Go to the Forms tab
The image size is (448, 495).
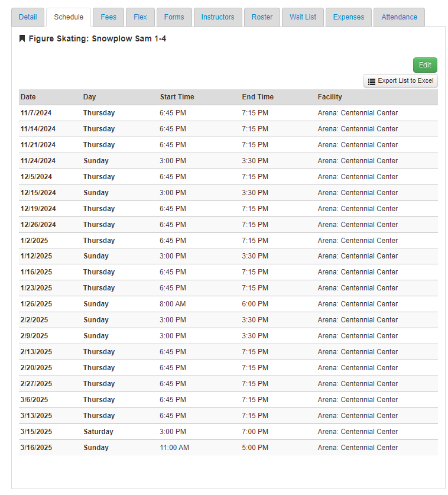tap(174, 17)
